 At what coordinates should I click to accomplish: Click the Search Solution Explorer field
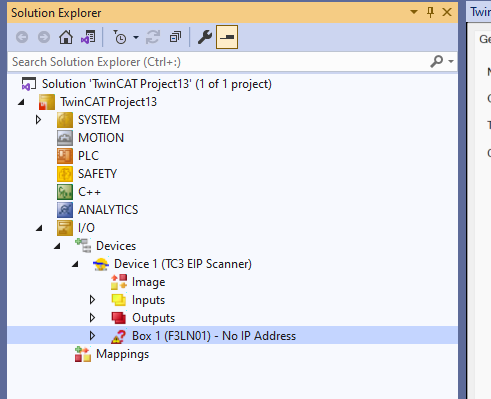(218, 62)
